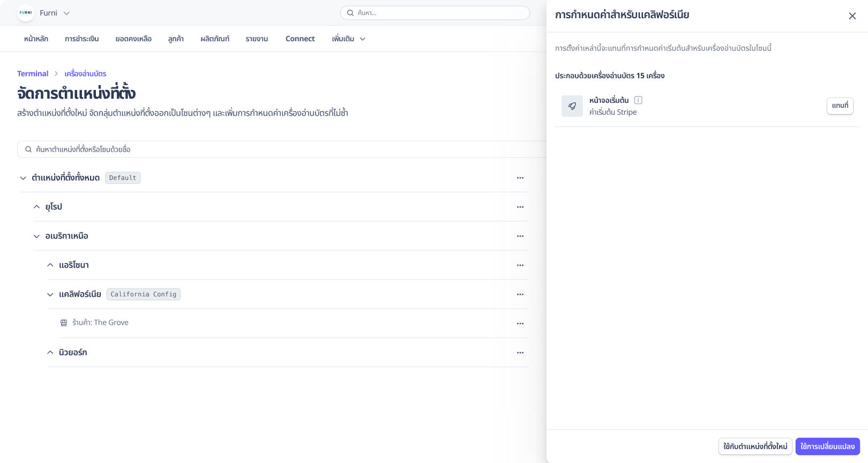The height and width of the screenshot is (463, 868).
Task: Open more options for The Grove
Action: pos(520,323)
